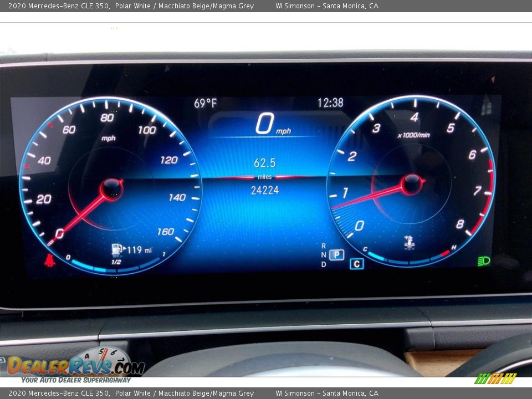Tap the 12:38 clock display
This screenshot has height=399, width=532.
pyautogui.click(x=330, y=103)
